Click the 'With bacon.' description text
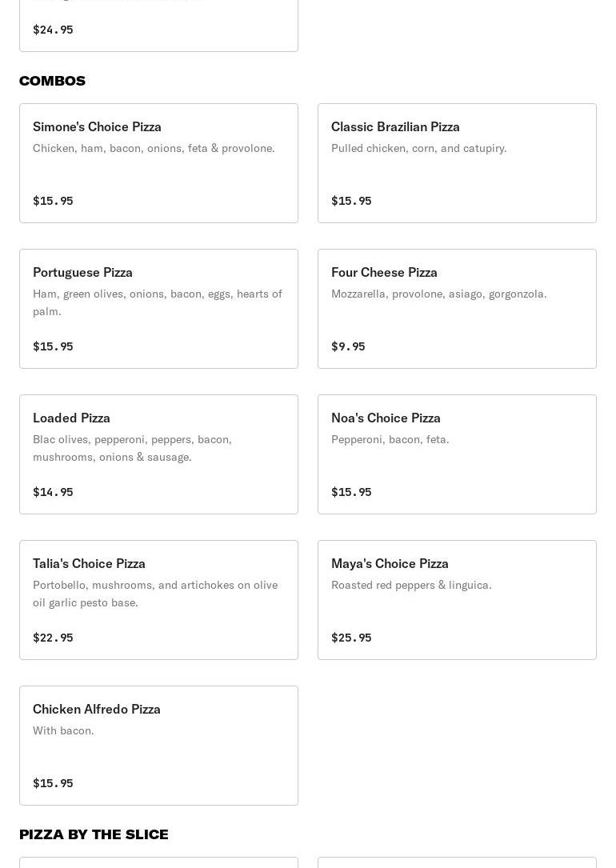This screenshot has width=616, height=868. pos(63,730)
